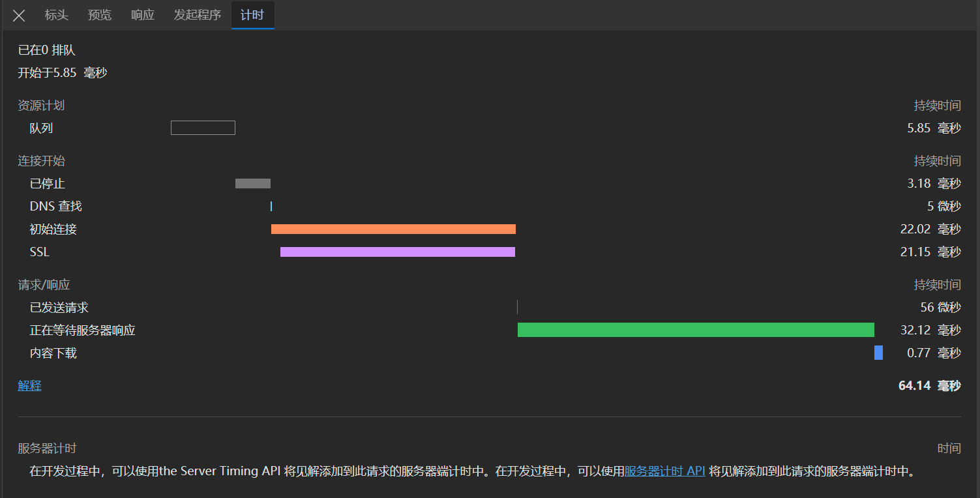
Task: Switch to the 标头 tab
Action: (x=56, y=15)
